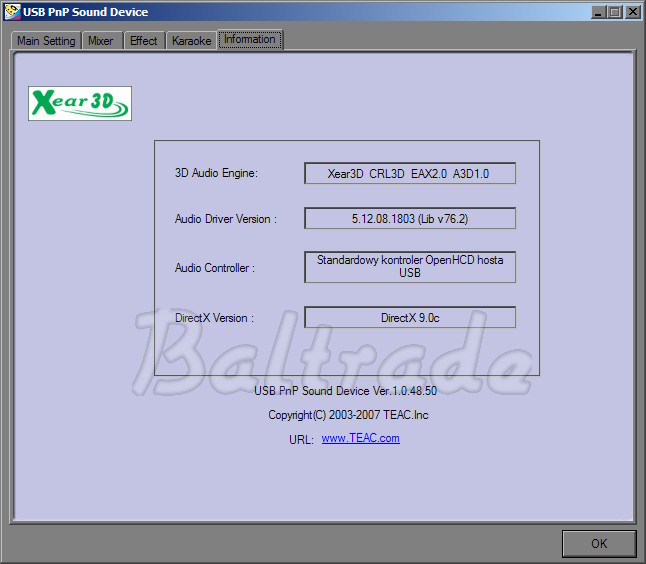Image resolution: width=646 pixels, height=564 pixels.
Task: Click the disabled maximize window button
Action: coord(614,12)
